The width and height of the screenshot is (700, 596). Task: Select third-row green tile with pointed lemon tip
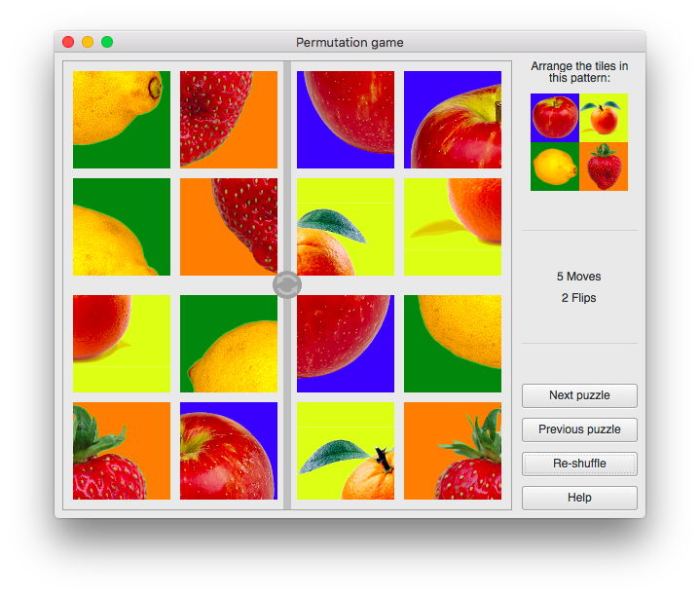229,344
